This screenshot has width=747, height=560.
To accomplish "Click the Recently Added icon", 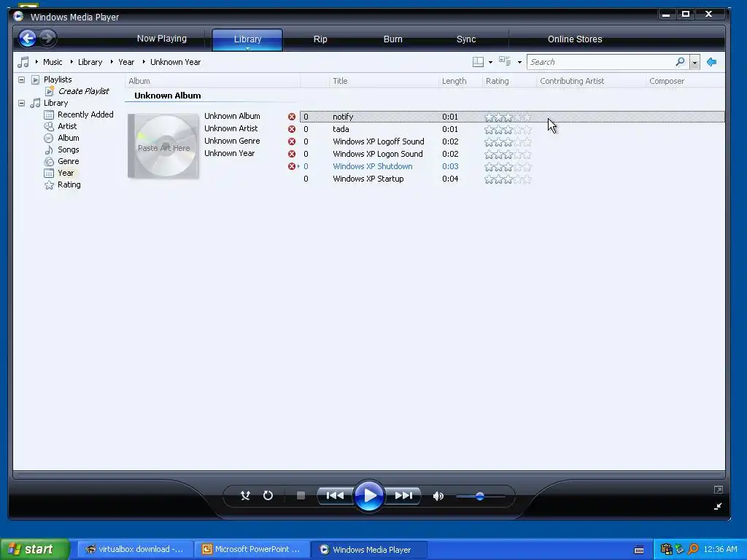I will point(49,114).
